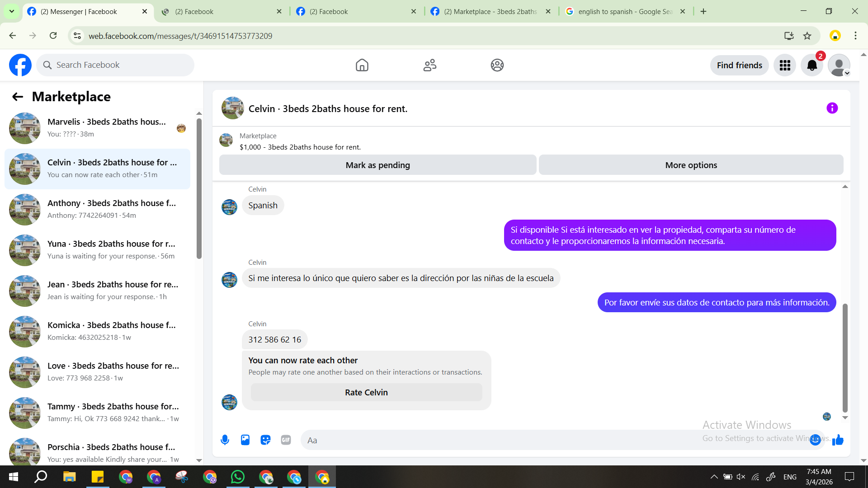Open the Facebook menu grid icon
The image size is (868, 488).
click(x=785, y=66)
